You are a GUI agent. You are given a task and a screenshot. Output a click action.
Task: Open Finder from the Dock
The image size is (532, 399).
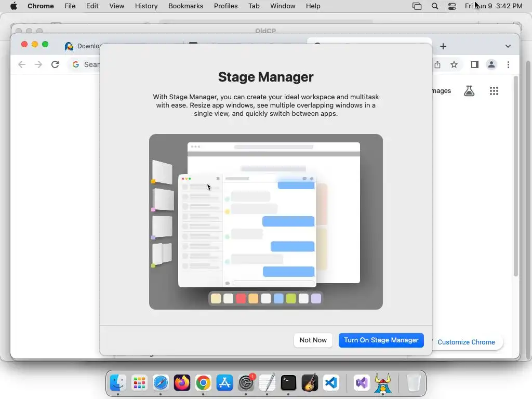coord(118,383)
